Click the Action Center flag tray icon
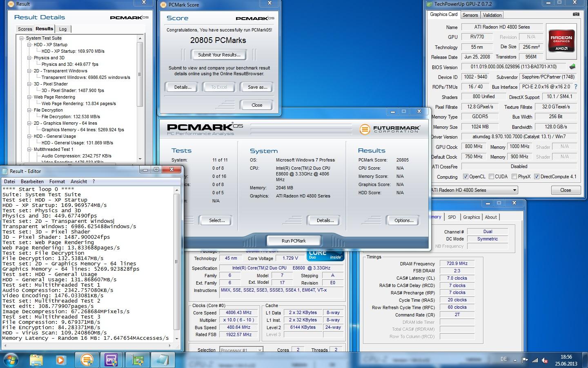 point(525,360)
